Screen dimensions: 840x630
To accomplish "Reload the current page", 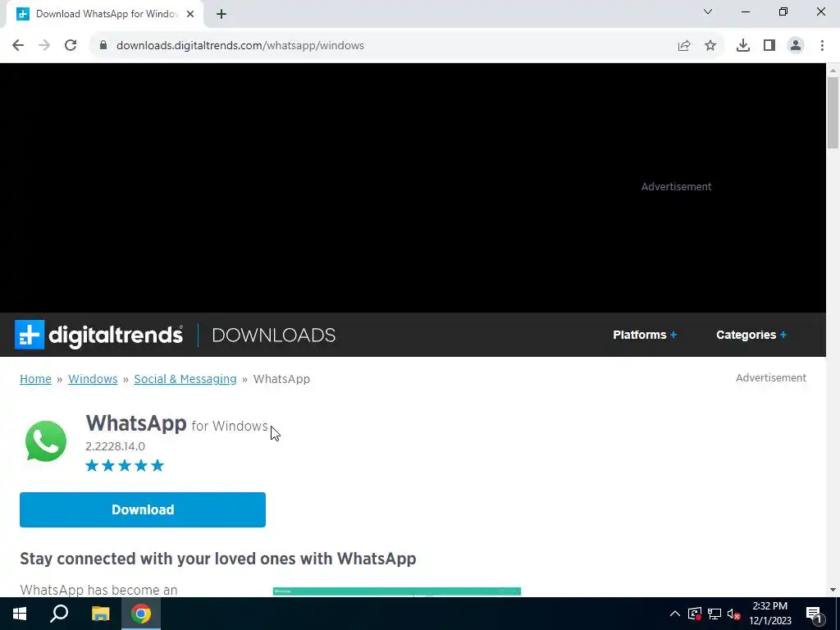I will [x=71, y=46].
